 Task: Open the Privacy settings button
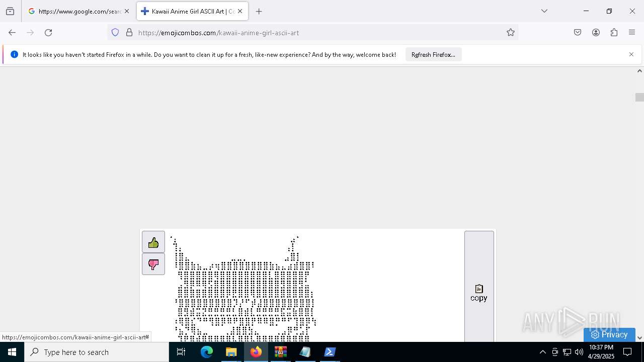pos(609,335)
